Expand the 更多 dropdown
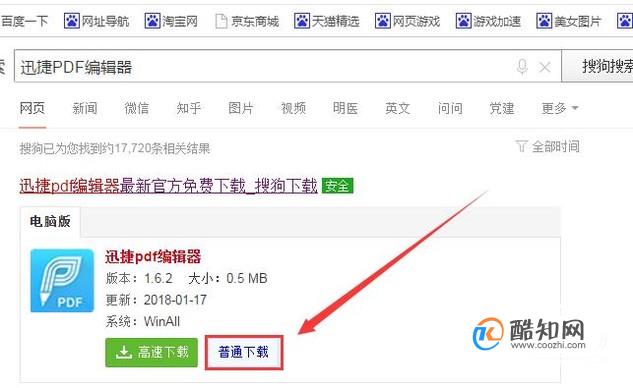 (560, 108)
